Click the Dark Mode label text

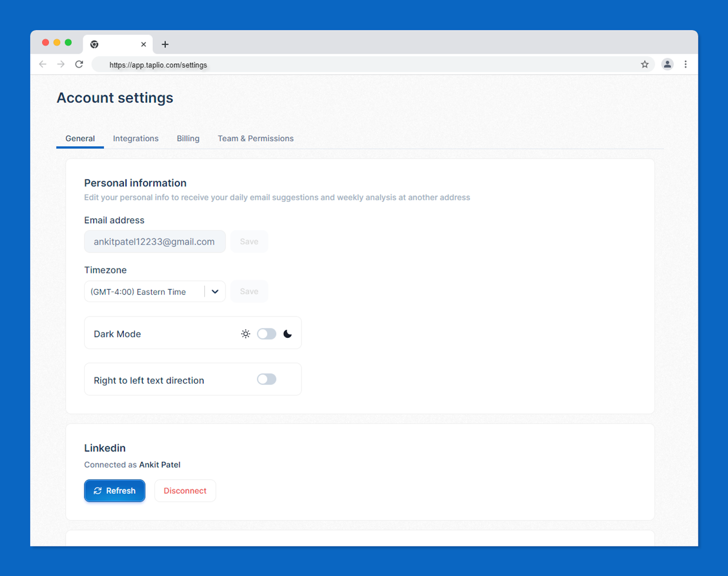click(x=117, y=334)
